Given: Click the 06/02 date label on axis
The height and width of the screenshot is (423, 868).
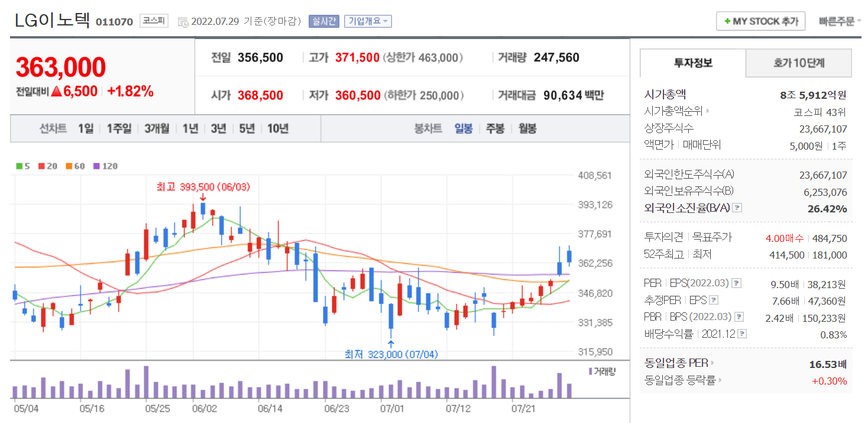Looking at the screenshot, I should pyautogui.click(x=205, y=408).
